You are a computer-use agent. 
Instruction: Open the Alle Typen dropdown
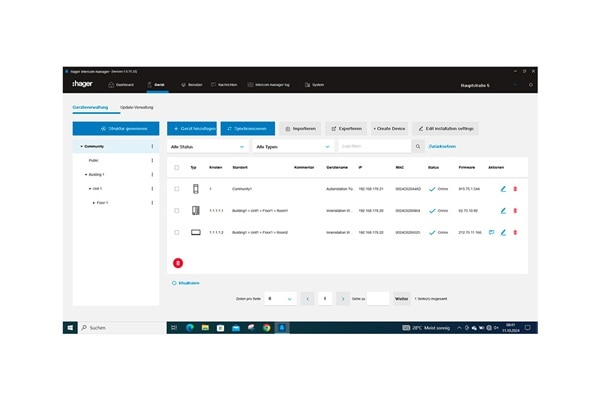(x=291, y=146)
